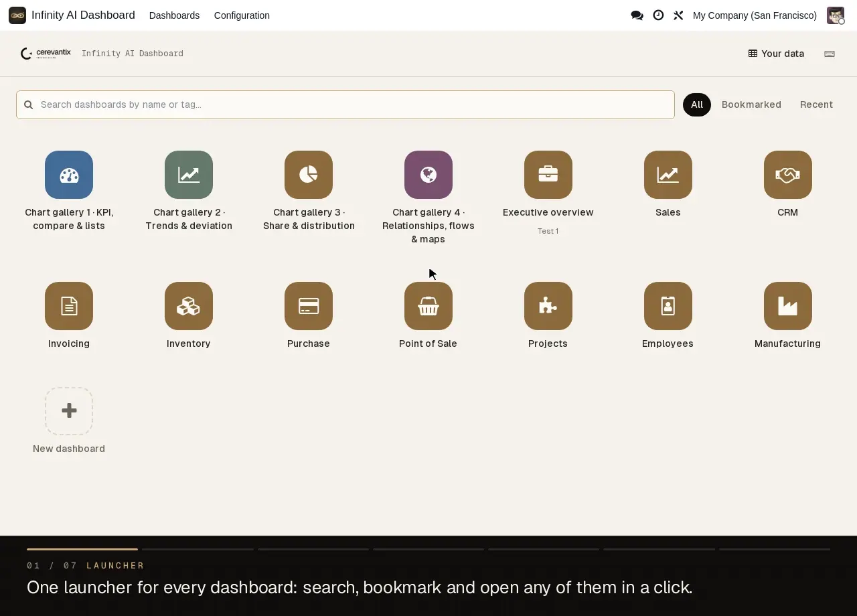Jump to tour step two progress segment
Viewport: 857px width, 616px height.
coord(198,549)
